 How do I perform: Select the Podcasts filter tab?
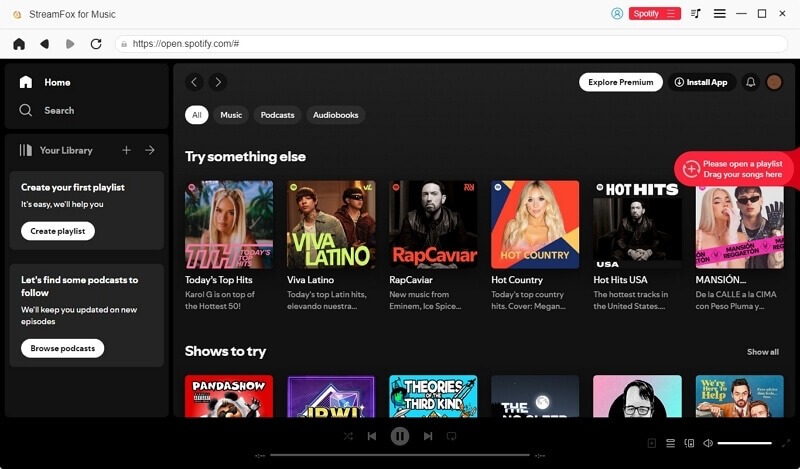tap(277, 115)
